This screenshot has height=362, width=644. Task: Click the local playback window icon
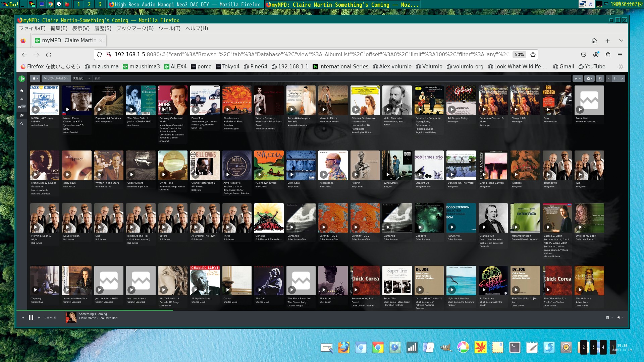coord(600,78)
